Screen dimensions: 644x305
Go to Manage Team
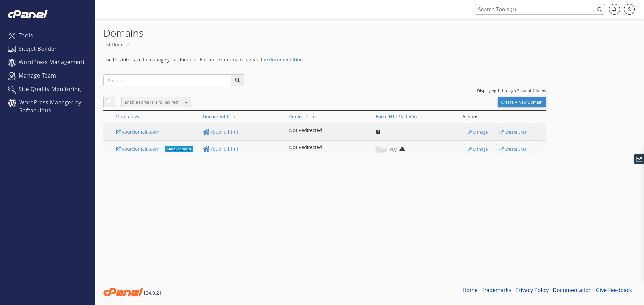(x=32, y=75)
